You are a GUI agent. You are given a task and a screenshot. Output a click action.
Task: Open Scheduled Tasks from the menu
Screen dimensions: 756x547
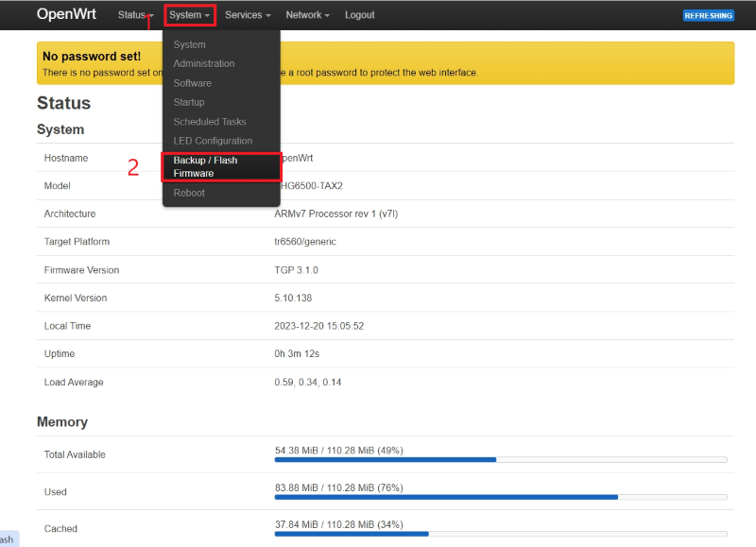coord(209,122)
